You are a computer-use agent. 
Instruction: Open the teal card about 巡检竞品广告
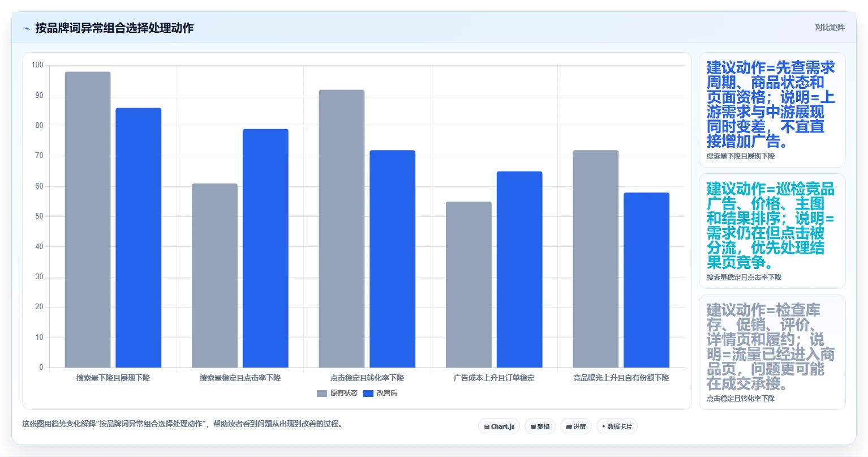(772, 232)
